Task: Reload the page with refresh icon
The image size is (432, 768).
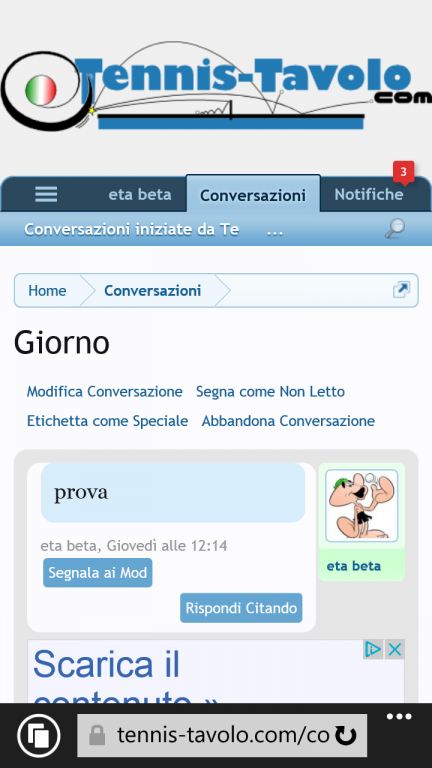Action: coord(345,736)
